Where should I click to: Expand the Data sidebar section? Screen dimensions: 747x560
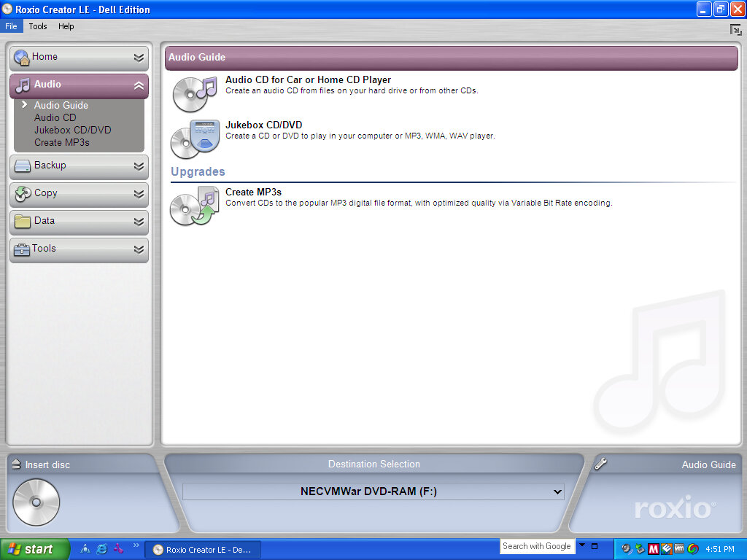point(139,221)
